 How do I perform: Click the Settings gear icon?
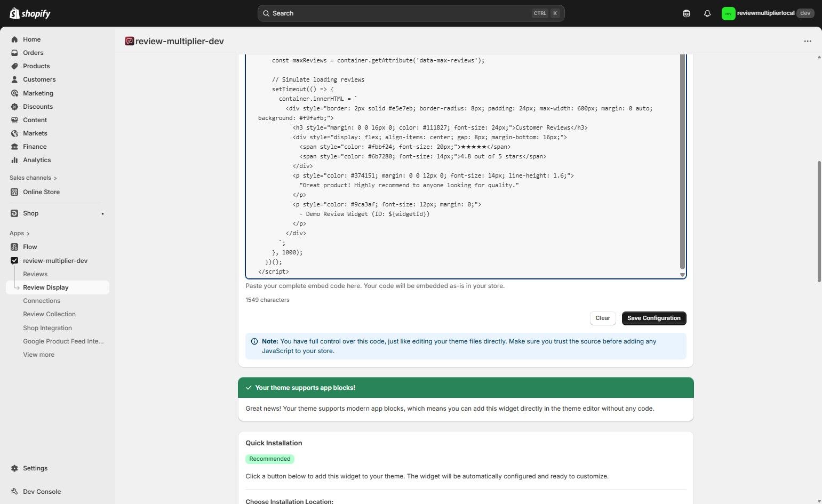coord(14,468)
